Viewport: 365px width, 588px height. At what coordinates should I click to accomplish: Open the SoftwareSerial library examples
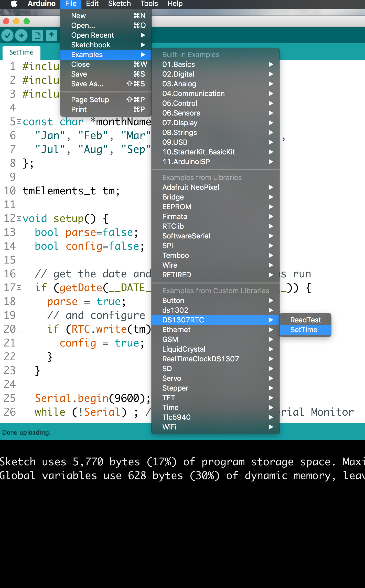[216, 236]
